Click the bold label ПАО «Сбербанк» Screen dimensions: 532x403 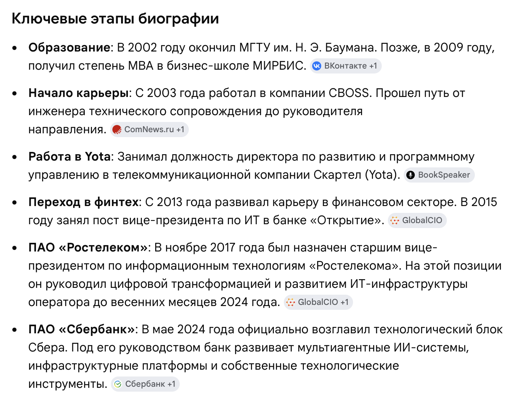pos(82,329)
